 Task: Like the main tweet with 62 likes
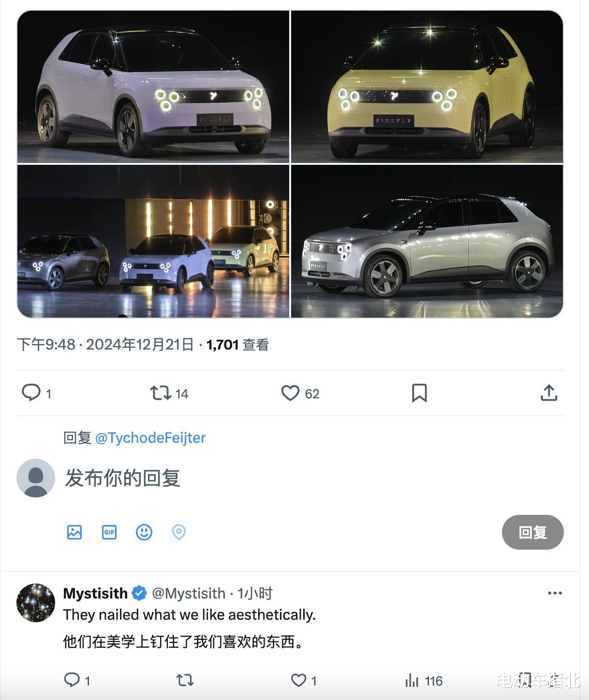tap(290, 393)
